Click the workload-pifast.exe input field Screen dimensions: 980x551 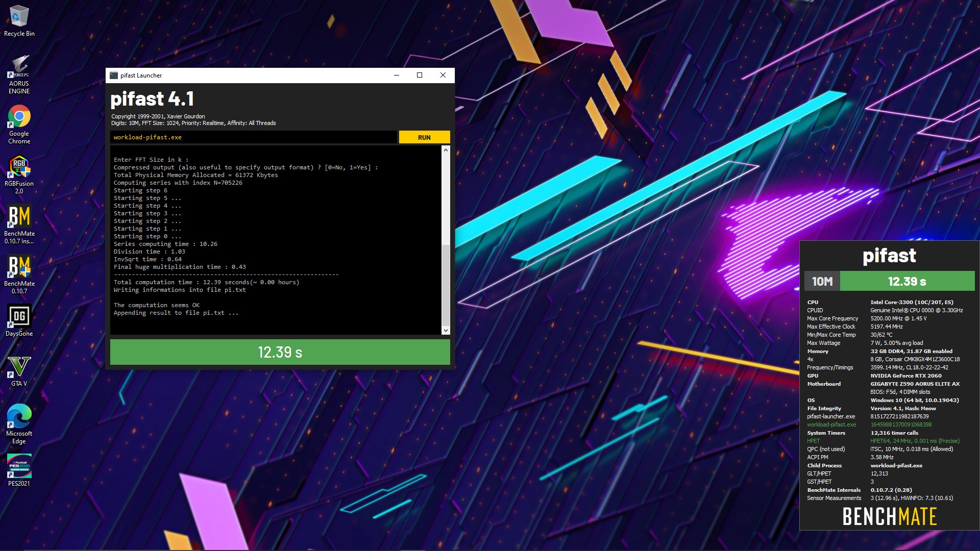[253, 137]
